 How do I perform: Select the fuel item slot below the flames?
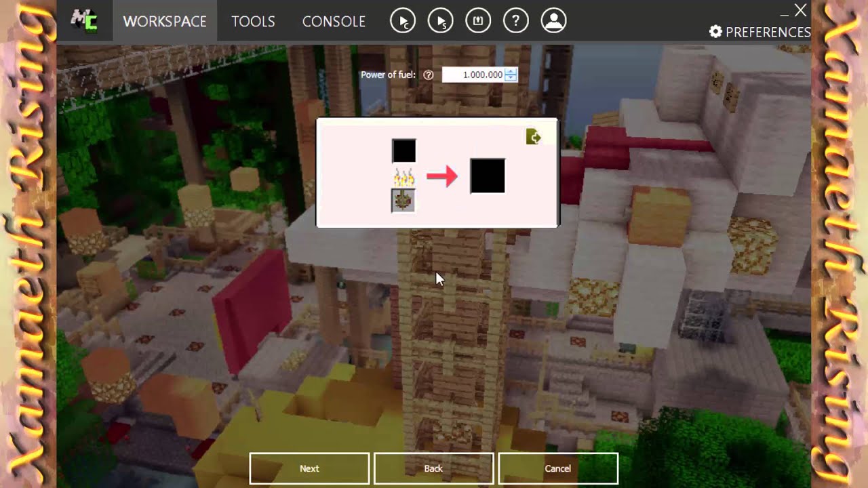click(403, 201)
